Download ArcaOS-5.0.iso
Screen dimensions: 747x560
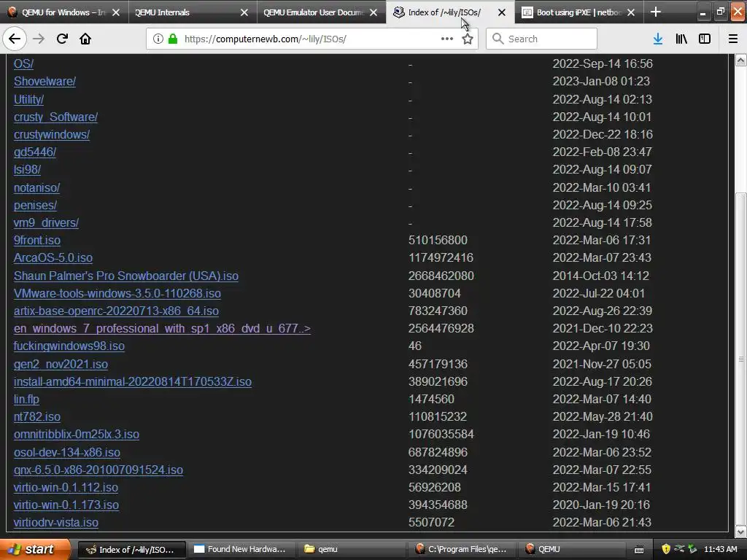click(x=53, y=258)
